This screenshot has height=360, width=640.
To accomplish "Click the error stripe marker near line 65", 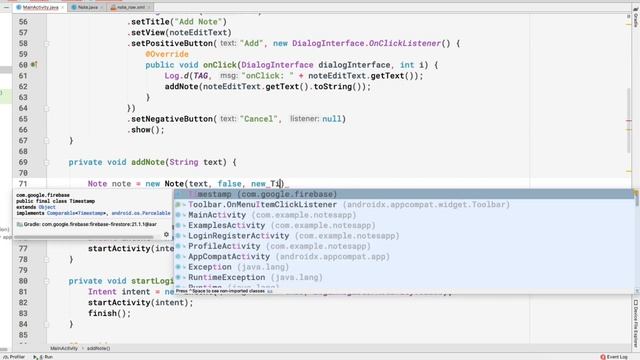I will (629, 121).
